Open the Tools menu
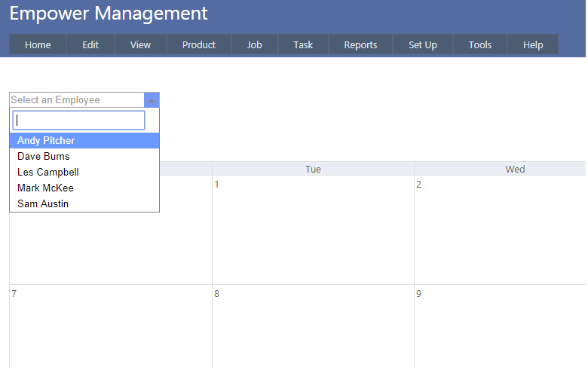 (x=480, y=45)
